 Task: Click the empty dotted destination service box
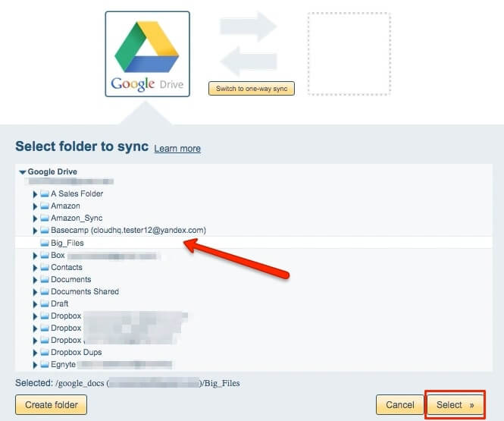pos(349,54)
